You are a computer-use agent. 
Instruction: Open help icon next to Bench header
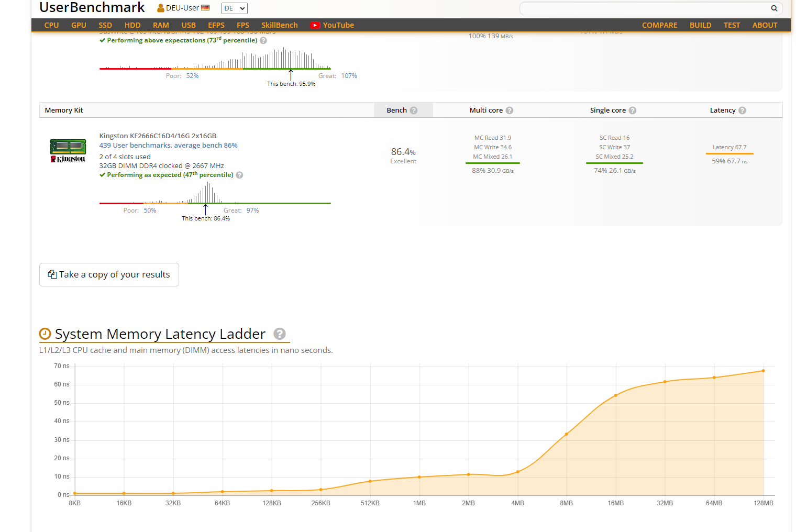[414, 110]
